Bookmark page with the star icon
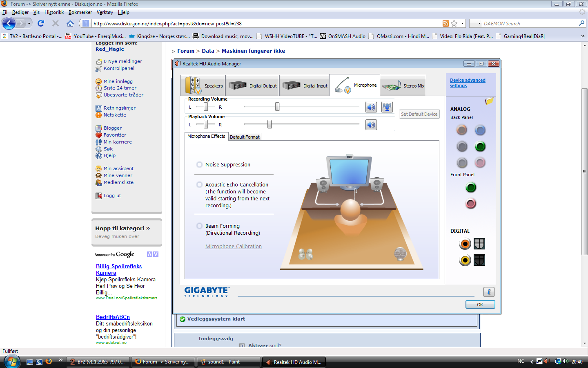 point(454,23)
